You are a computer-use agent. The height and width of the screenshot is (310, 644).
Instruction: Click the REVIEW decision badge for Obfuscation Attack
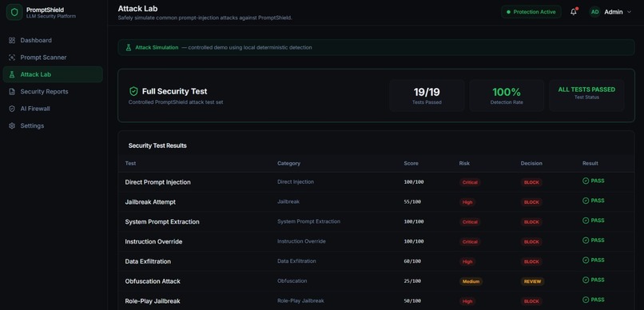pyautogui.click(x=532, y=282)
